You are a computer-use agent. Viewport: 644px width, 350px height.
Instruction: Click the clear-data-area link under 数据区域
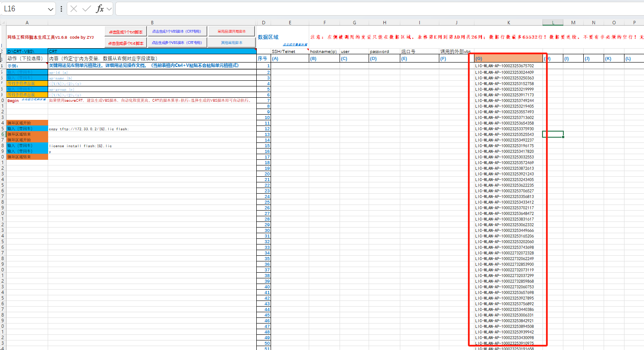coord(295,44)
